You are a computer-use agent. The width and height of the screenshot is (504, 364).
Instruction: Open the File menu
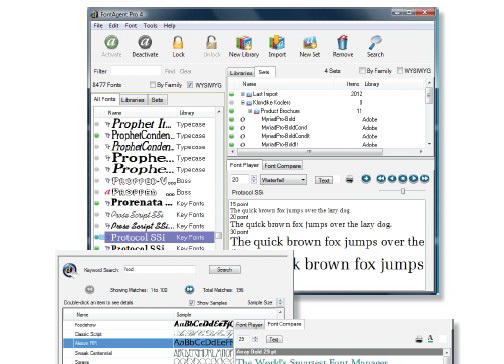click(98, 26)
